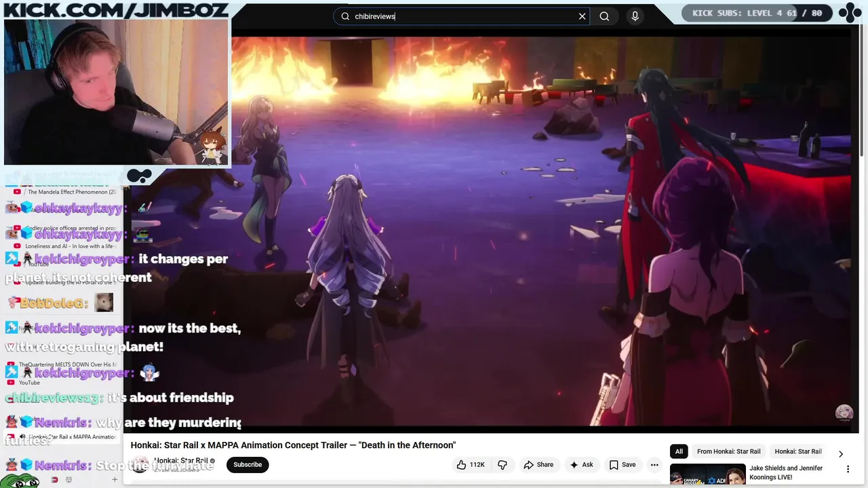
Task: Select the 'Honkai: Star Rail' topic chip
Action: (x=798, y=451)
